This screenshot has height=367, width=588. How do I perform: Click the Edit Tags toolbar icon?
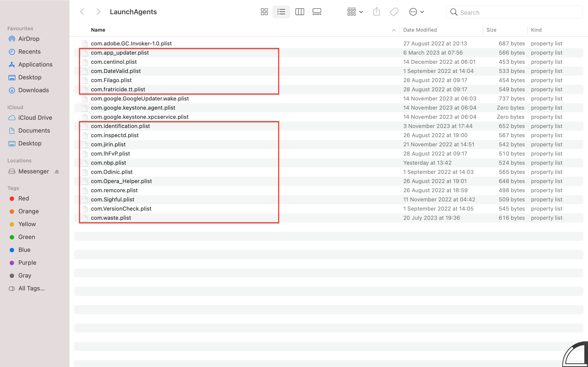(x=394, y=12)
